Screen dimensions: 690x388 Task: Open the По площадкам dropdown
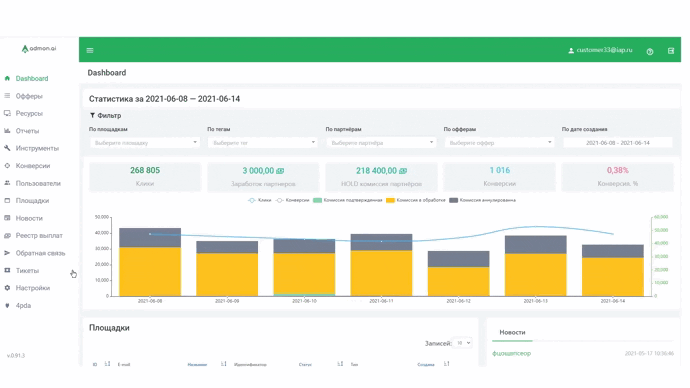click(x=145, y=143)
